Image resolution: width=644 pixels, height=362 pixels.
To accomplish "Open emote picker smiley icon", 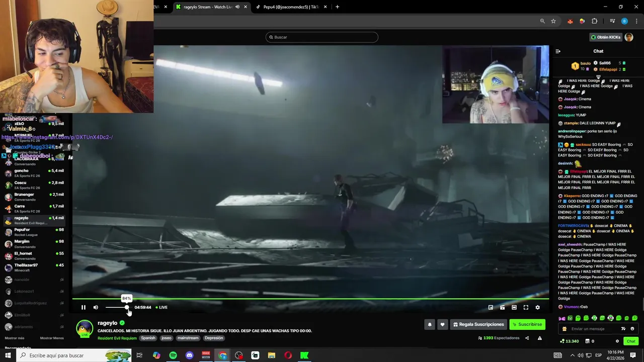I will 632,329.
